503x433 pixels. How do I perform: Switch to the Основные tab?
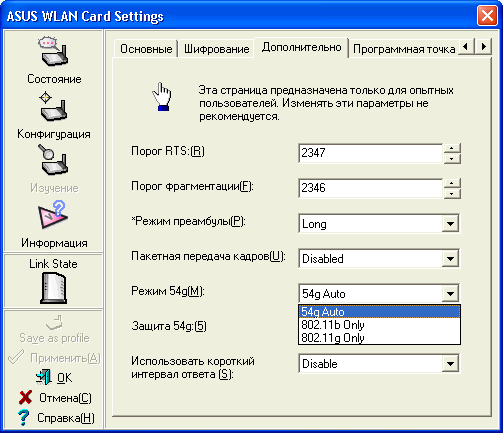tap(146, 49)
